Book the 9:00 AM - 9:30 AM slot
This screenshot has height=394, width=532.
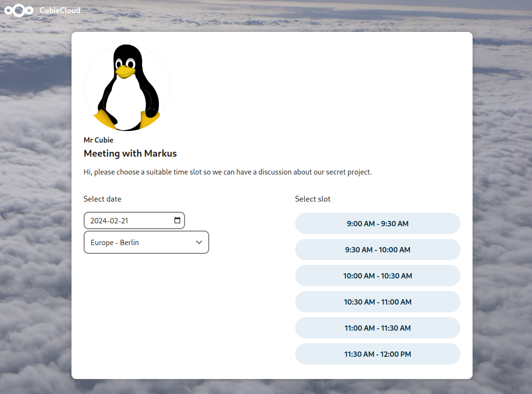377,224
